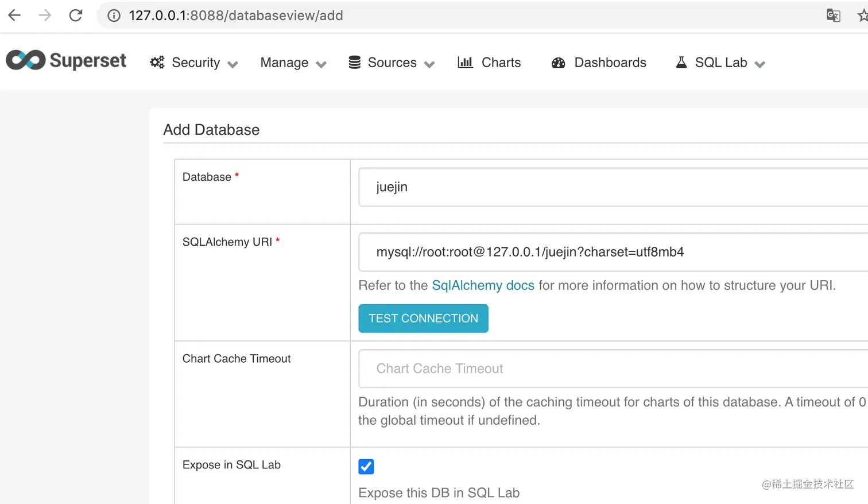
Task: Click the Superset logo icon
Action: 26,60
